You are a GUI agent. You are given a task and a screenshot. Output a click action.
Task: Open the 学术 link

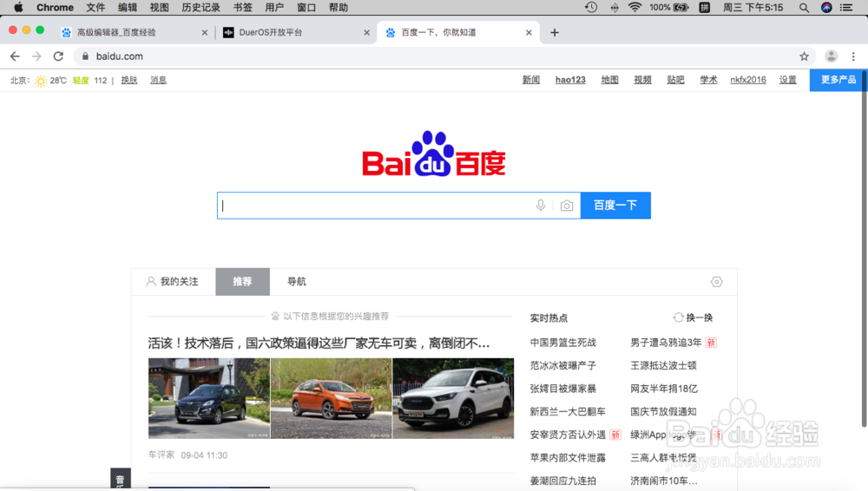tap(708, 80)
